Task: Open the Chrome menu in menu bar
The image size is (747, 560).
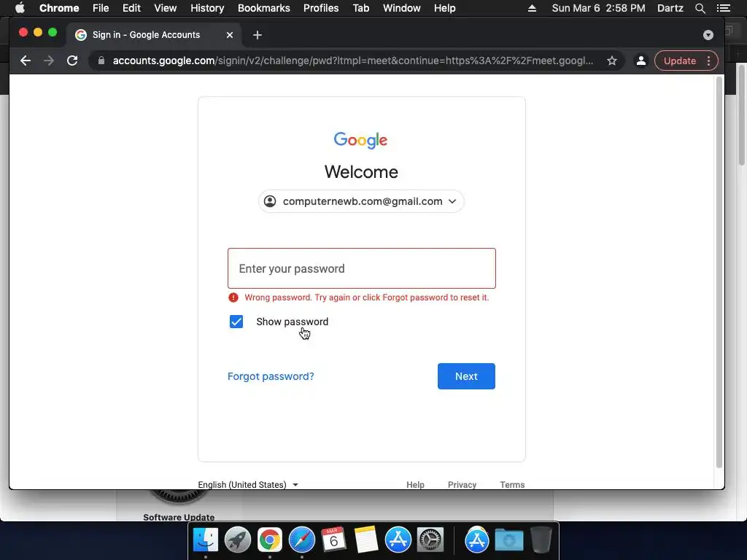Action: pyautogui.click(x=59, y=8)
